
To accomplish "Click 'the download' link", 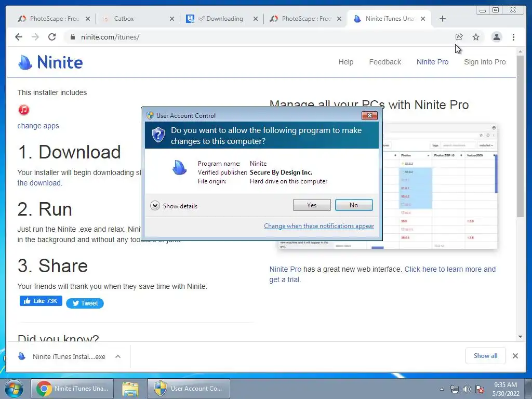I will [39, 183].
